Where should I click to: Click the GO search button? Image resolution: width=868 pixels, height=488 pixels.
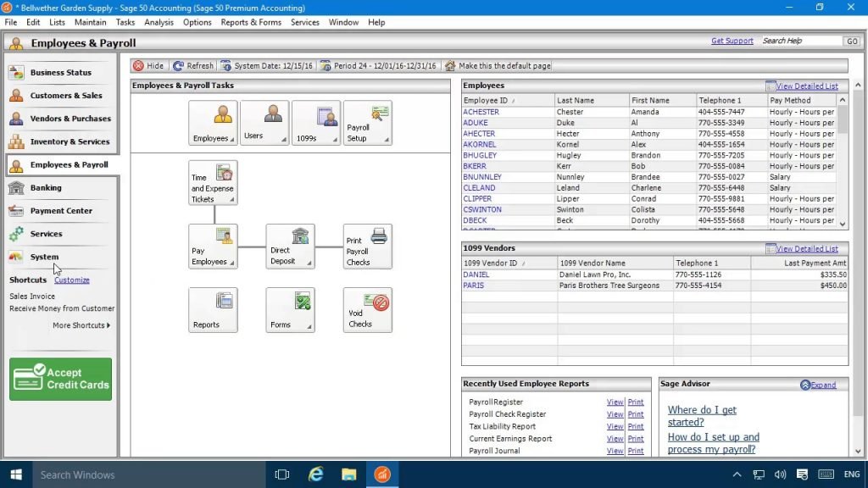pos(852,41)
